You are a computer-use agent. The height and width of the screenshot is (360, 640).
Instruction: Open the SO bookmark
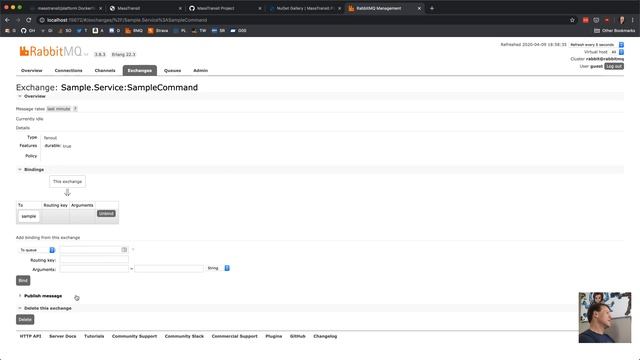click(x=65, y=31)
